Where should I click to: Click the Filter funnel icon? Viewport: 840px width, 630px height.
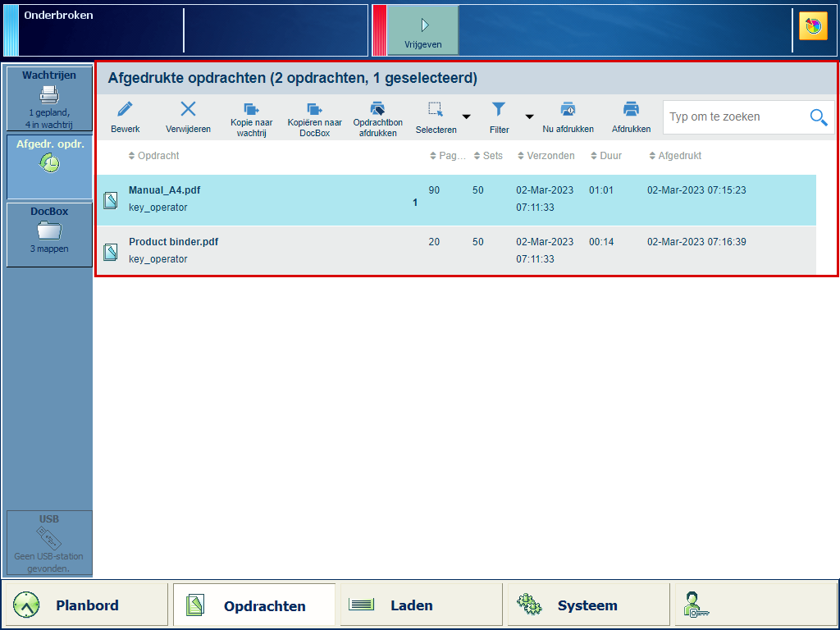tap(499, 109)
